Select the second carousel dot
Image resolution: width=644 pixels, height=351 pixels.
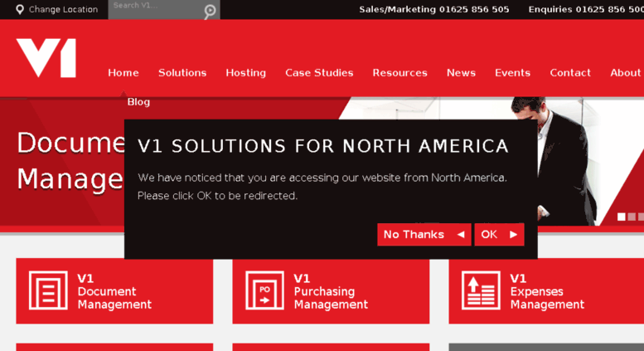point(632,217)
